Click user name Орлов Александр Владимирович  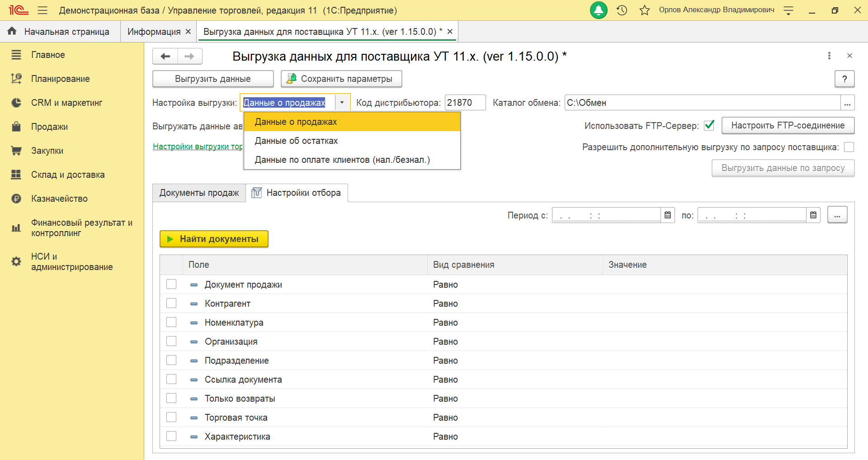(x=717, y=10)
